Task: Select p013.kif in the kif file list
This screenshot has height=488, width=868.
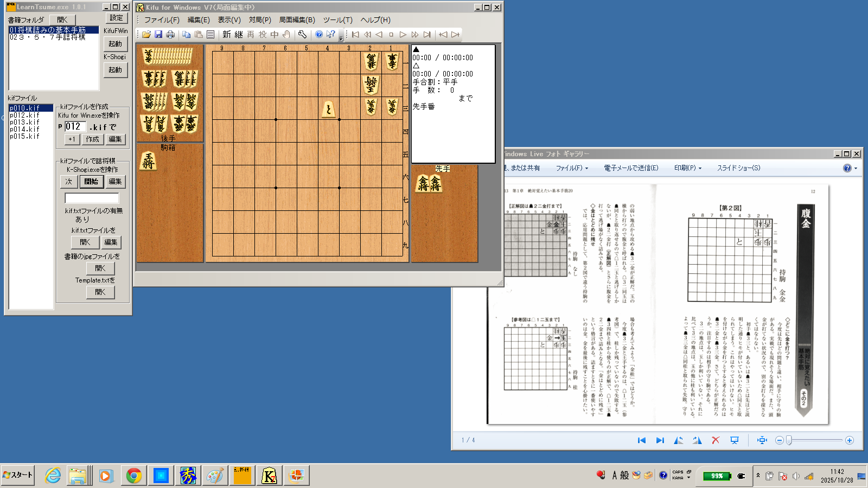Action: click(x=25, y=123)
